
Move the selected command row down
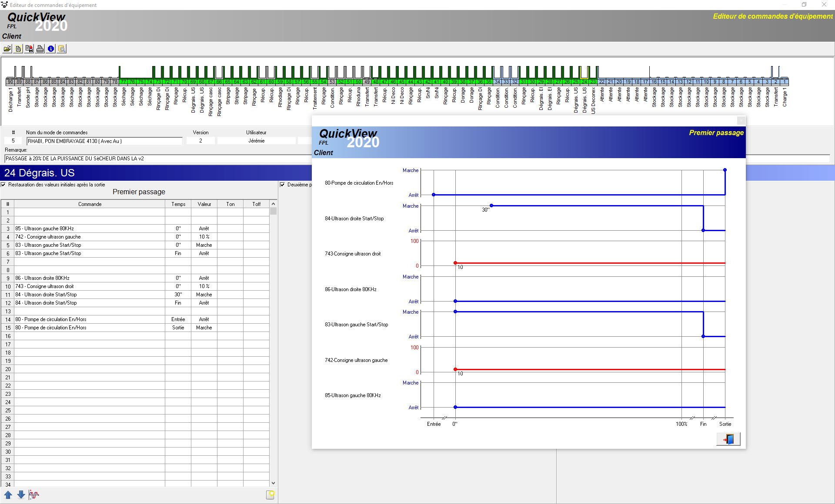(21, 495)
